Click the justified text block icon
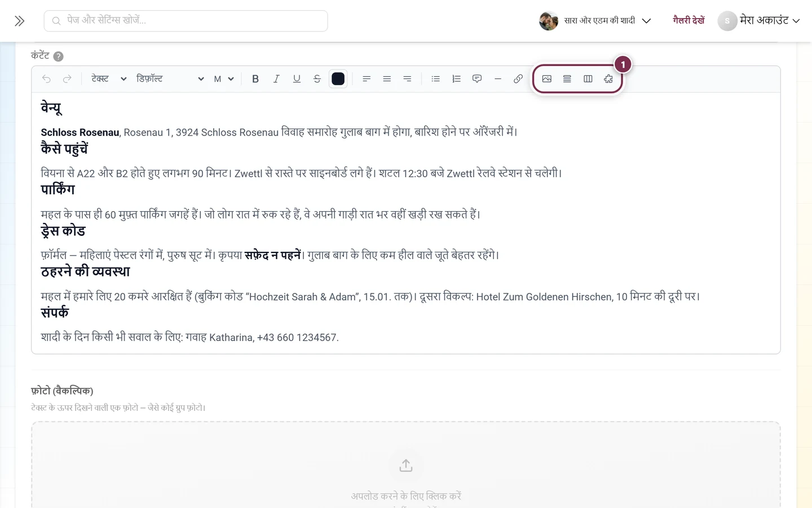This screenshot has height=508, width=812. (567, 79)
